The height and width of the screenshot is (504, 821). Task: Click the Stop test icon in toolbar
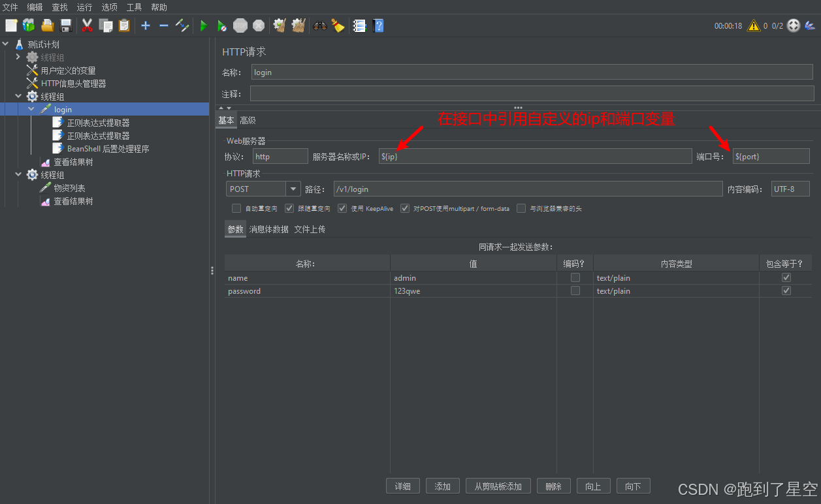pos(240,25)
